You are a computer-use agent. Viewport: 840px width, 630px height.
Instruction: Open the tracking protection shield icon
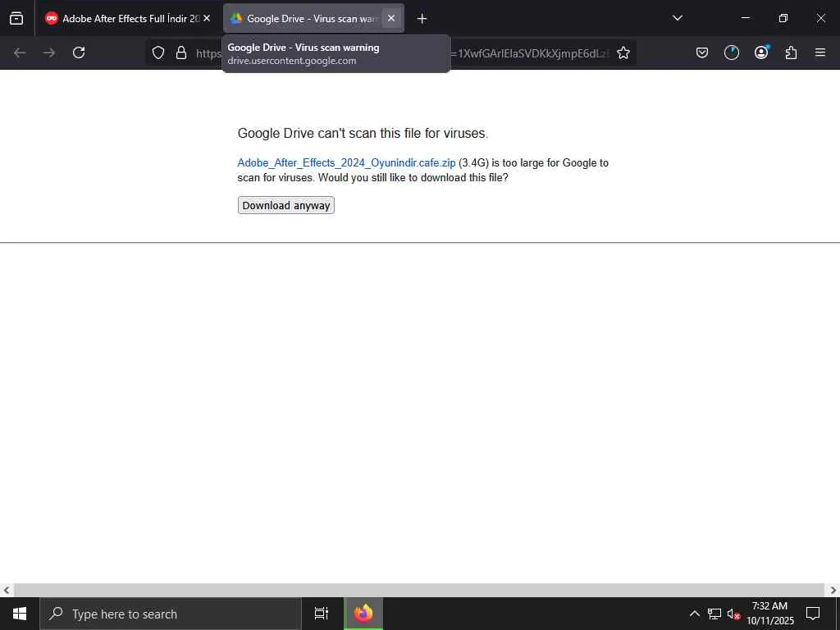(158, 52)
